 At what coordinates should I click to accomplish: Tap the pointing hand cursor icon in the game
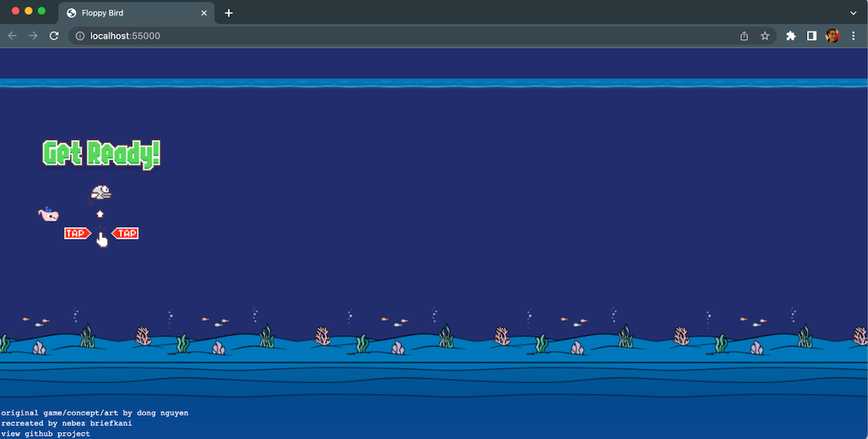coord(102,239)
